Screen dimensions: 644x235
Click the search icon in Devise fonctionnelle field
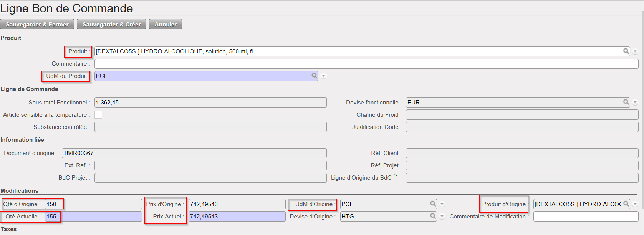point(626,102)
